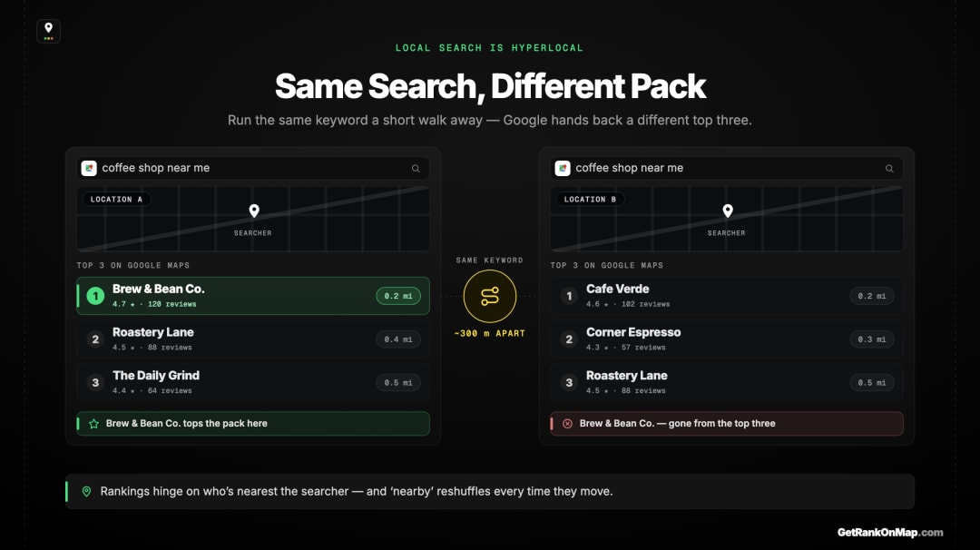Screen dimensions: 980x550
Task: Click the Google Maps icon in Location A search
Action: click(x=89, y=168)
